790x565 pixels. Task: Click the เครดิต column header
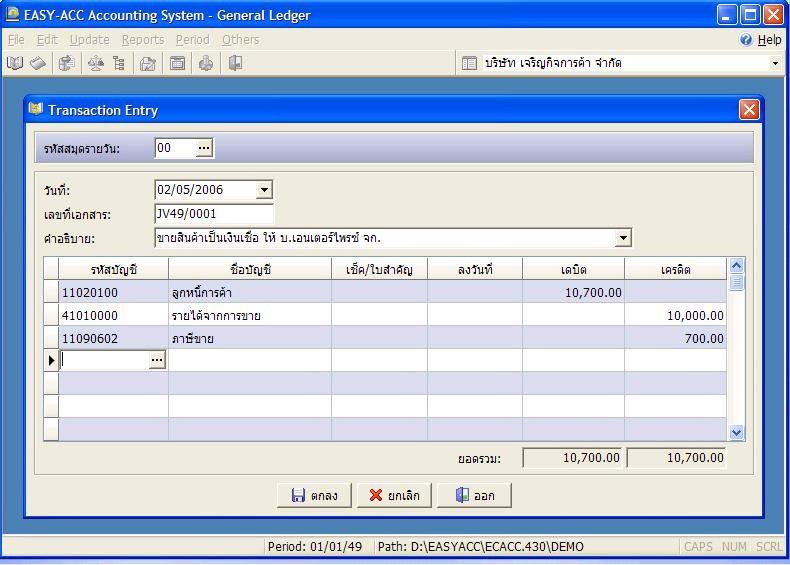[x=676, y=269]
